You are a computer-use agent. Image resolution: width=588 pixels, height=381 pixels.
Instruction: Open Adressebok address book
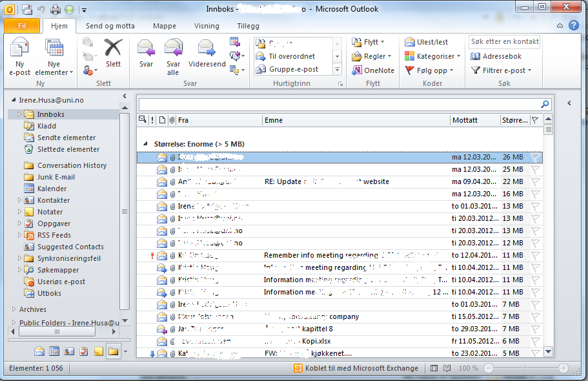pos(496,56)
